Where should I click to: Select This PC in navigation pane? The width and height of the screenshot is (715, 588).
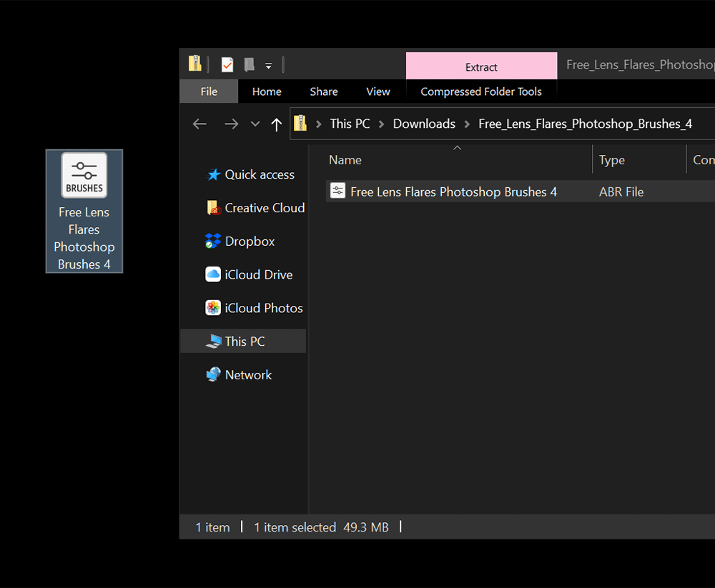(x=244, y=341)
